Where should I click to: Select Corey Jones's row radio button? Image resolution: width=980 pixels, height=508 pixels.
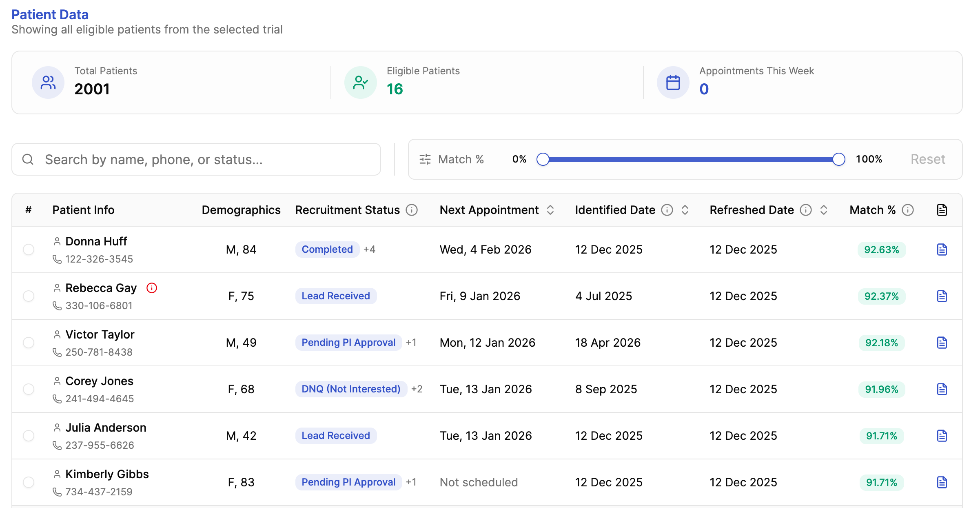click(29, 389)
